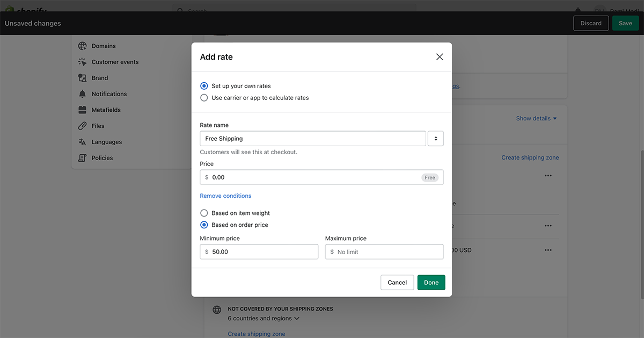
Task: Open Domains settings in the sidebar
Action: [104, 46]
